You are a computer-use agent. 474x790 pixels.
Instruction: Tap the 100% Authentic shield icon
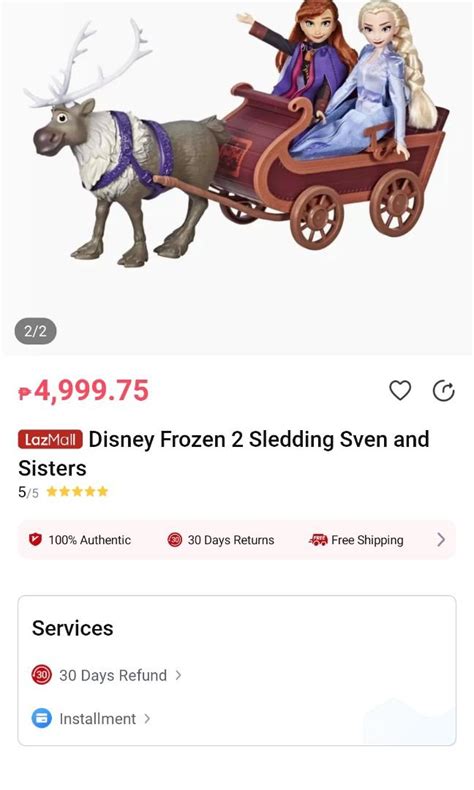pyautogui.click(x=35, y=540)
